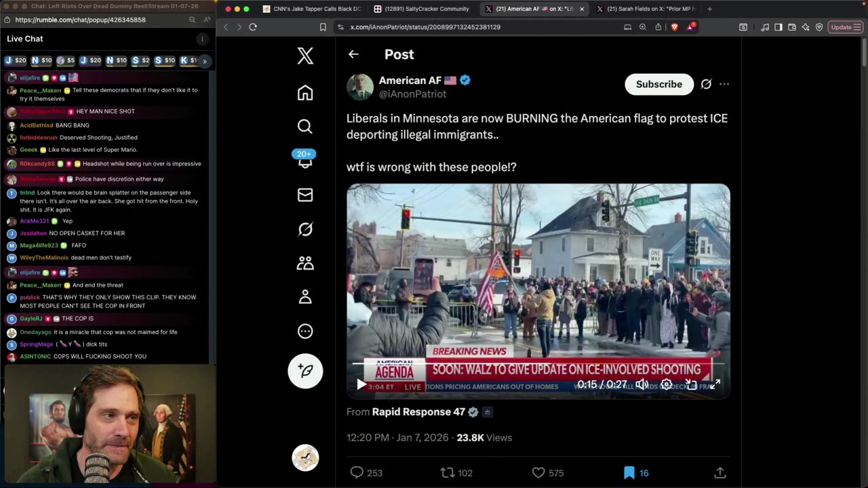
Task: Open the @iAnonPatriot handle link
Action: 412,94
